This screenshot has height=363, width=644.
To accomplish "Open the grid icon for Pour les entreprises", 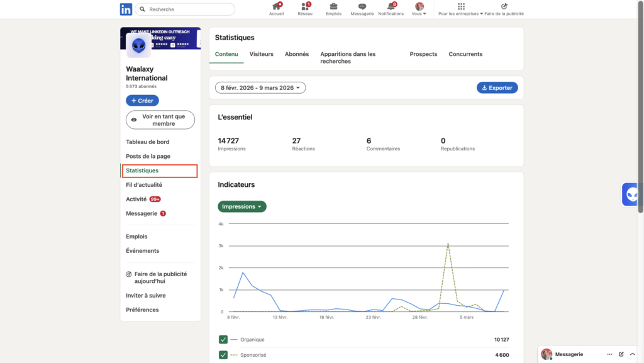I will (461, 6).
